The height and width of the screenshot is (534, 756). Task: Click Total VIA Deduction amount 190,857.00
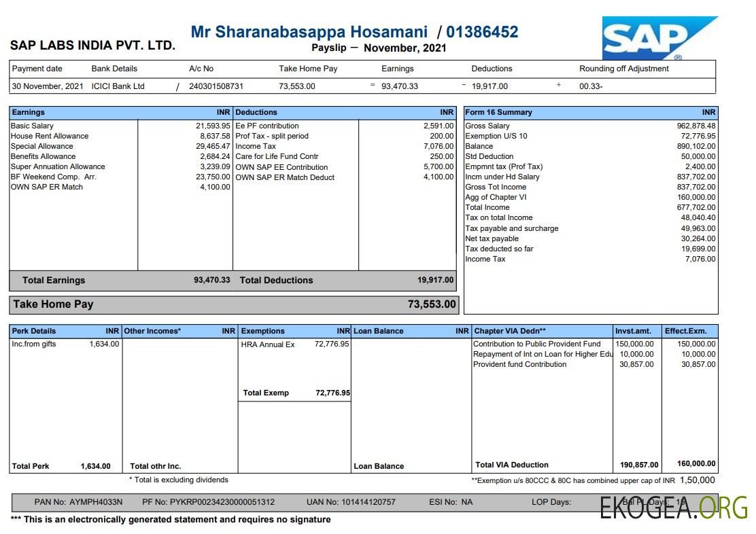coord(639,465)
